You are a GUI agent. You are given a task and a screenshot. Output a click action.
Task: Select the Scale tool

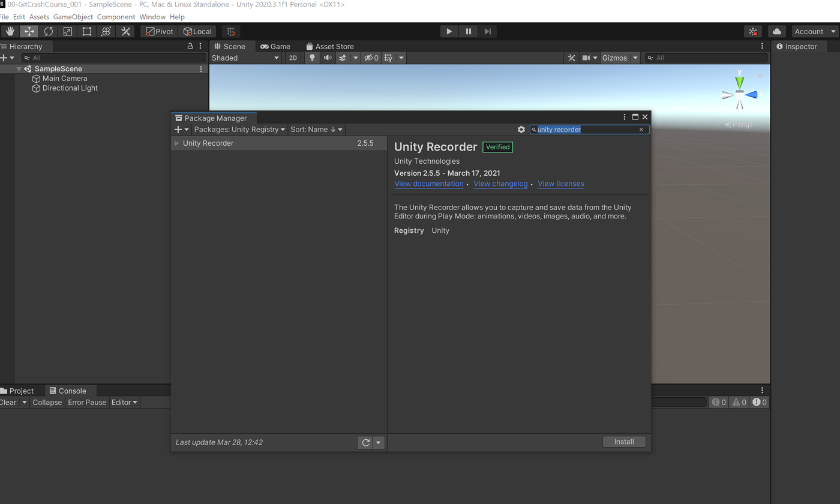[x=67, y=31]
